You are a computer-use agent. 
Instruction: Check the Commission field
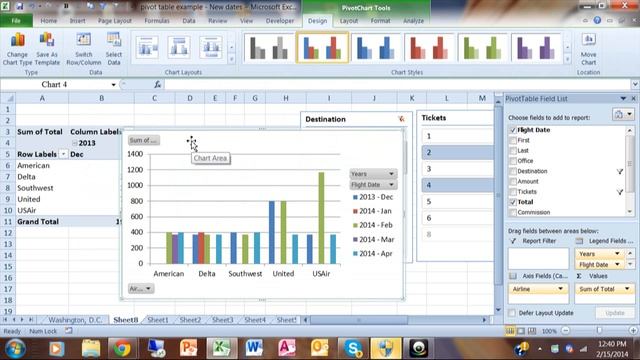click(x=513, y=212)
